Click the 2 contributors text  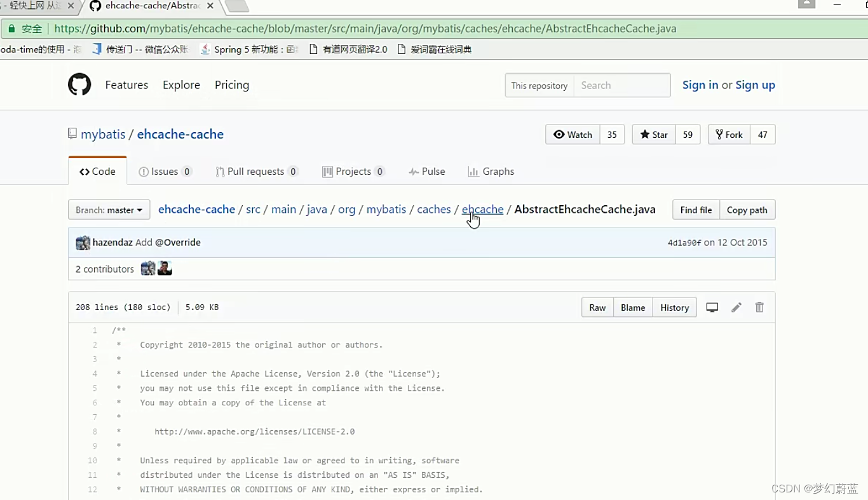(105, 269)
